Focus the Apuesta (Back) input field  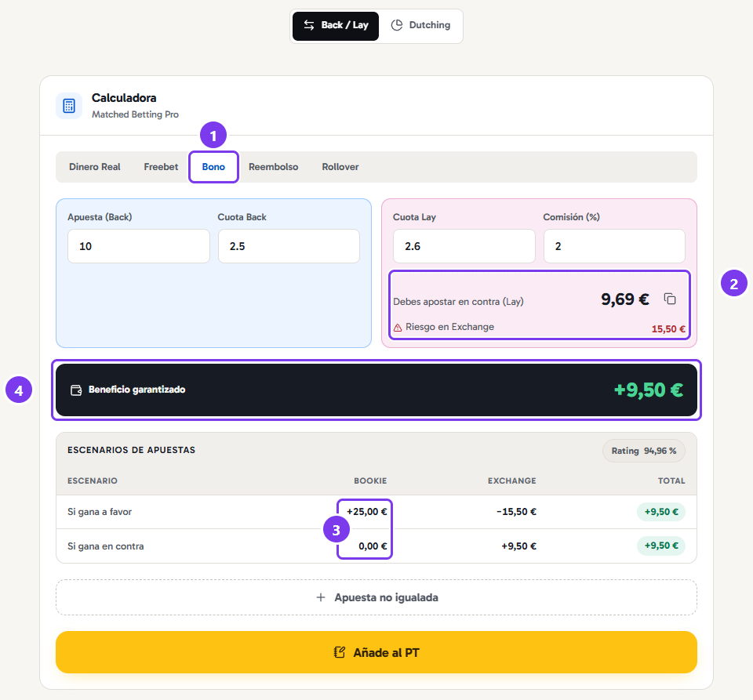[x=139, y=246]
